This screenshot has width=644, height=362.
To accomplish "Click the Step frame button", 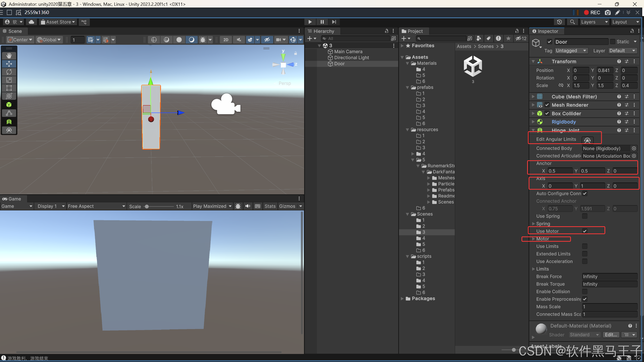I will pyautogui.click(x=334, y=22).
